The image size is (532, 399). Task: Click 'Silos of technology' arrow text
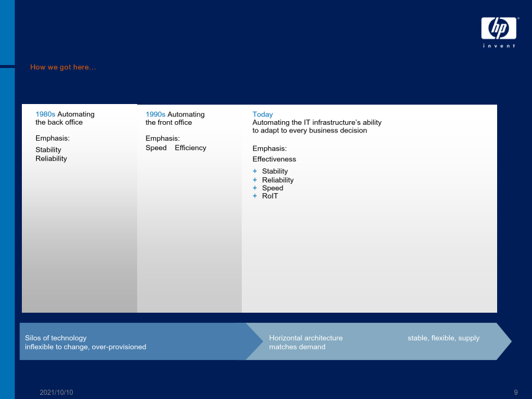tap(56, 338)
